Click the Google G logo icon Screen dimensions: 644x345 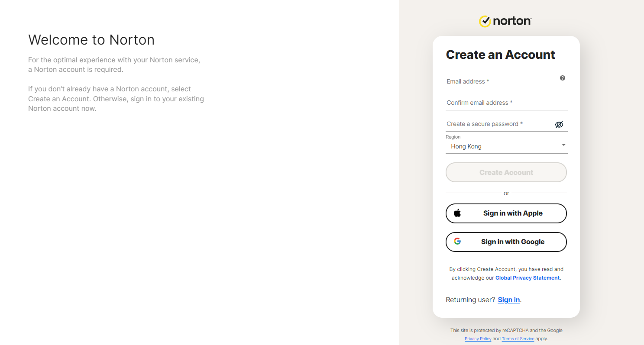point(457,242)
